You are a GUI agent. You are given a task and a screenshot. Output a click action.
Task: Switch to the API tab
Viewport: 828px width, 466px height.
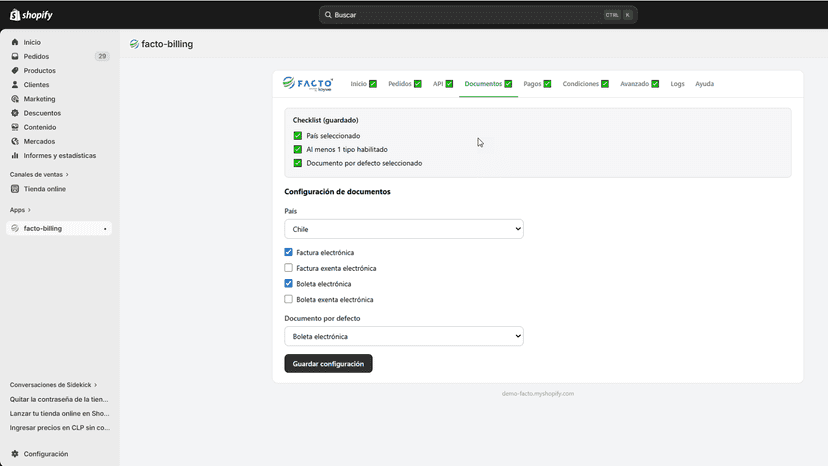(443, 84)
